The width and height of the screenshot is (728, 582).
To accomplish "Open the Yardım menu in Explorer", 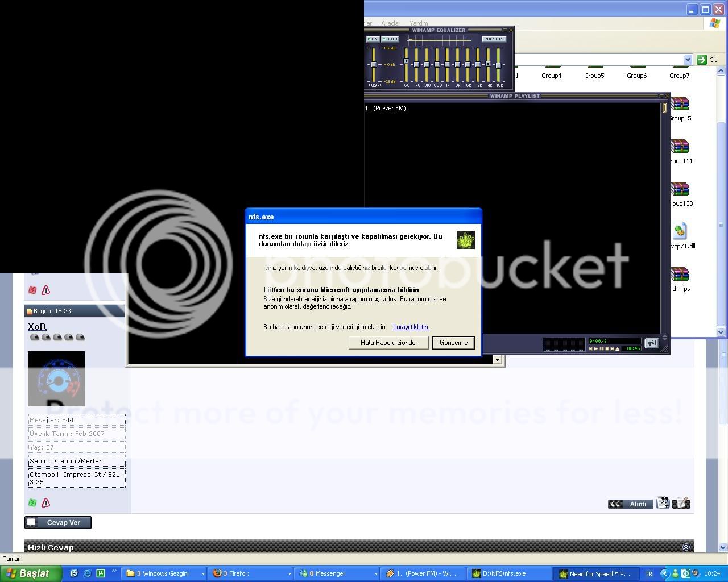I will (419, 23).
